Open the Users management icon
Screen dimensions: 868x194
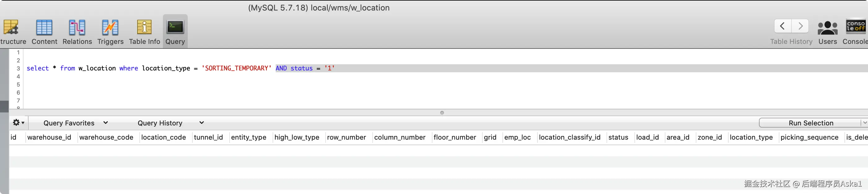tap(827, 27)
